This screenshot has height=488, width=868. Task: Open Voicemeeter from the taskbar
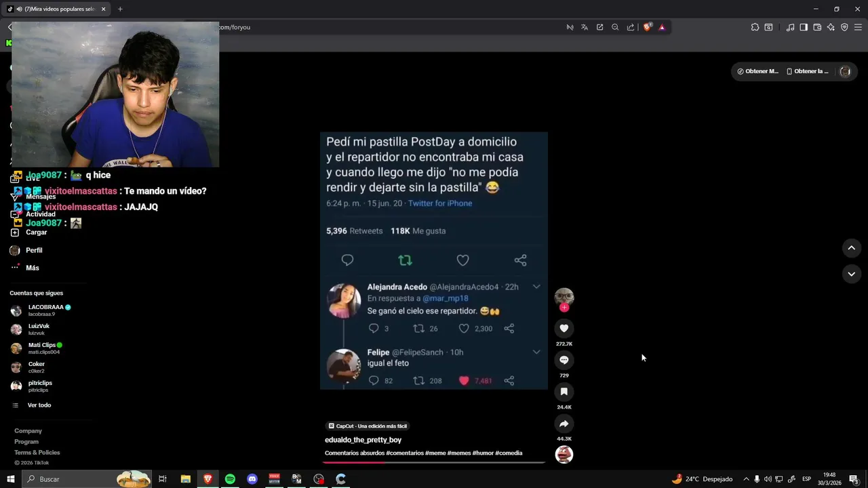coord(274,479)
